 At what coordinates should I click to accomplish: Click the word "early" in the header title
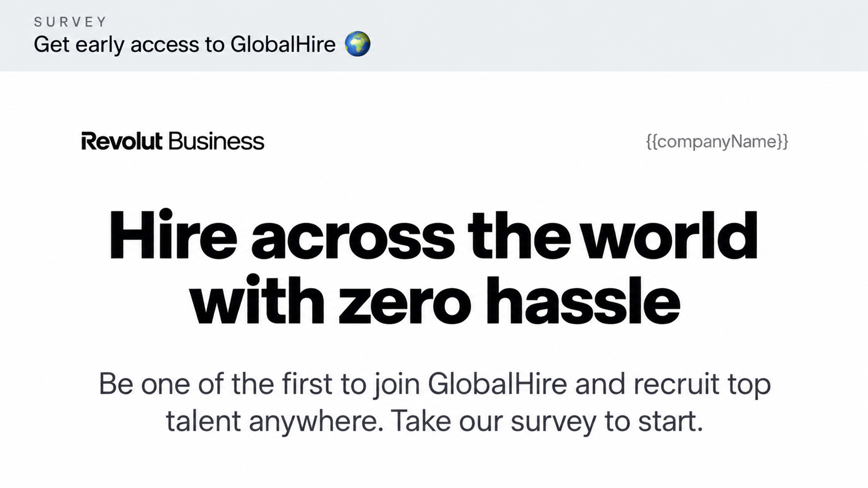tap(100, 46)
